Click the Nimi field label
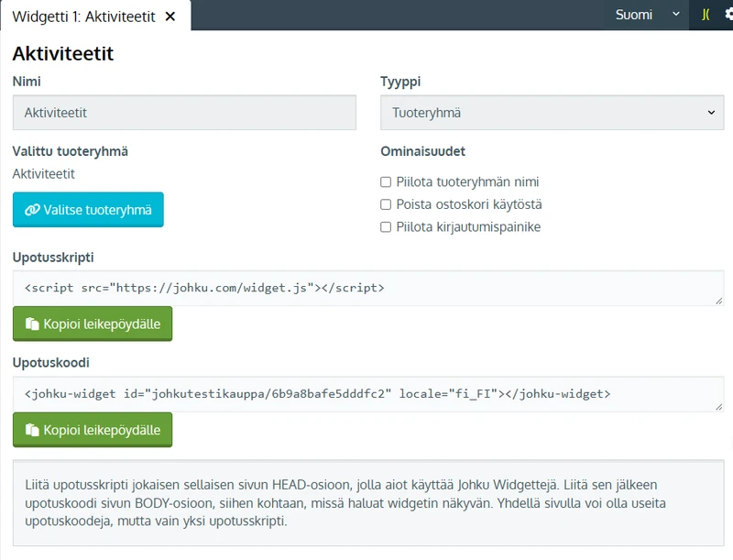 (27, 82)
